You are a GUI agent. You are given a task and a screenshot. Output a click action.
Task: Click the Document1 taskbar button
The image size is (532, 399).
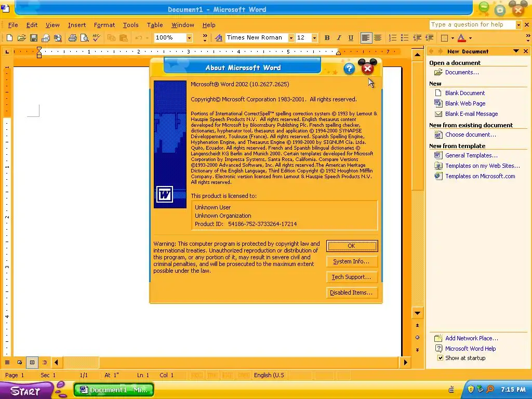click(x=114, y=390)
